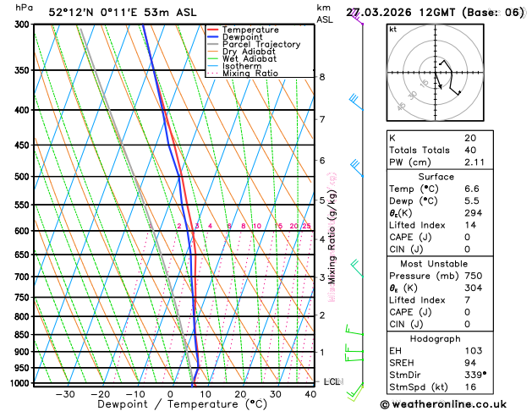Click the 'Hodograph' section heading
The width and height of the screenshot is (532, 411).
click(436, 339)
